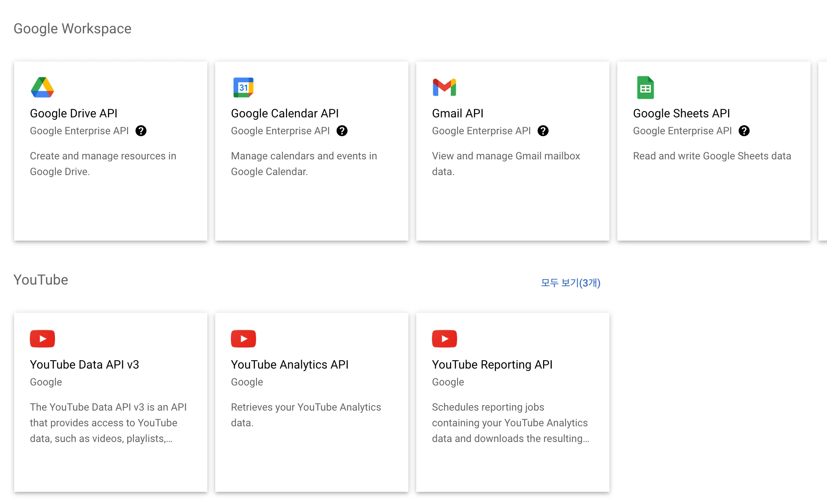The width and height of the screenshot is (827, 504).
Task: Open help icon on Google Calendar API card
Action: [x=342, y=131]
